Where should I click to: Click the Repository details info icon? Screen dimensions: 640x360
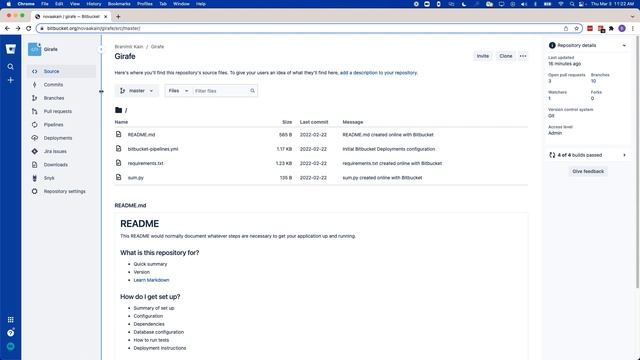pyautogui.click(x=552, y=45)
